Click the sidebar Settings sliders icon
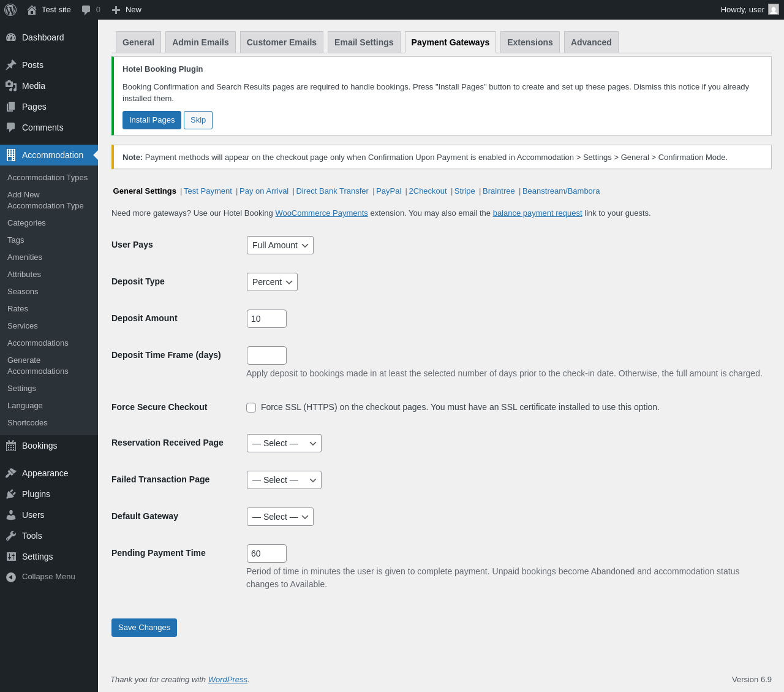The image size is (784, 692). coord(11,557)
